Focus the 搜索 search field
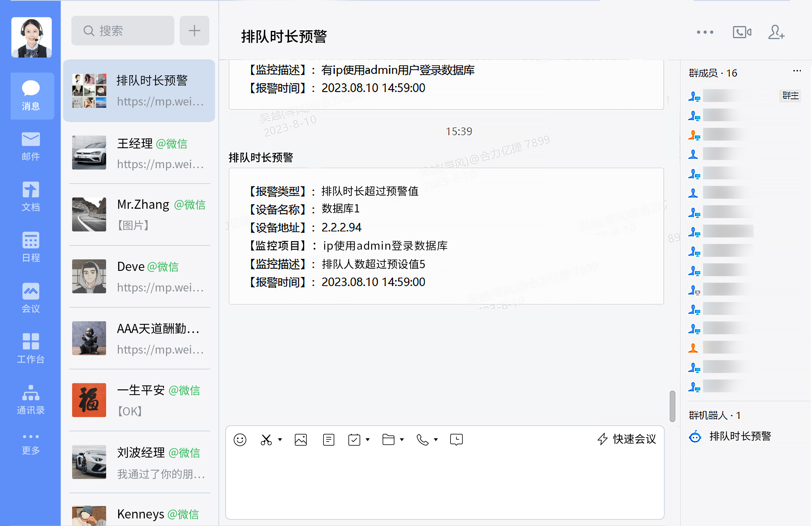The width and height of the screenshot is (812, 526). click(x=122, y=31)
